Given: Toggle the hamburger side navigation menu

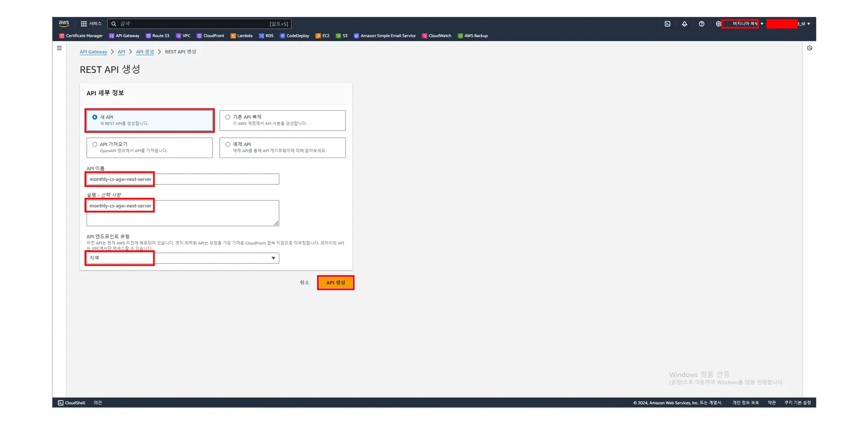Looking at the screenshot, I should [59, 48].
